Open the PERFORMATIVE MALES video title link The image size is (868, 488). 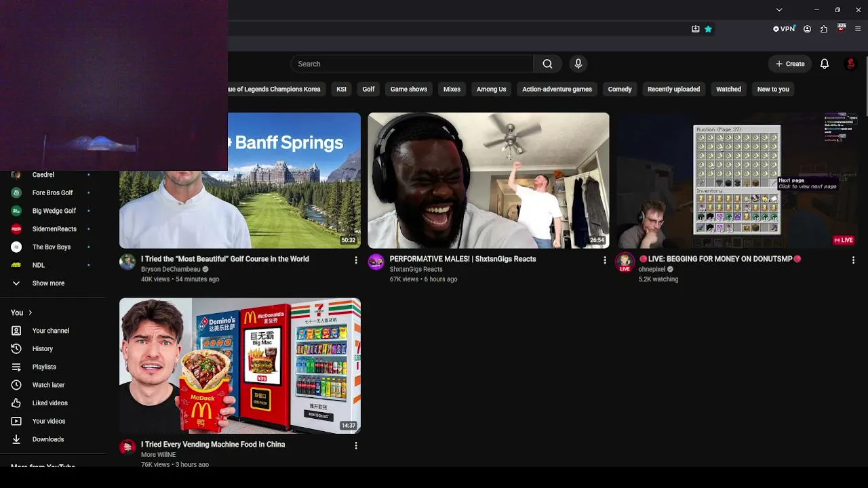pyautogui.click(x=462, y=259)
